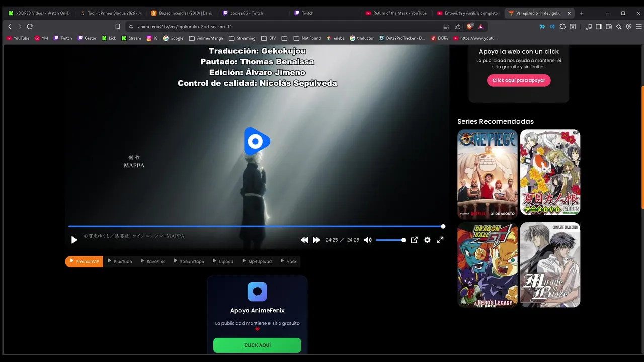This screenshot has width=644, height=362.
Task: Switch to the PlusTube server
Action: point(120,261)
